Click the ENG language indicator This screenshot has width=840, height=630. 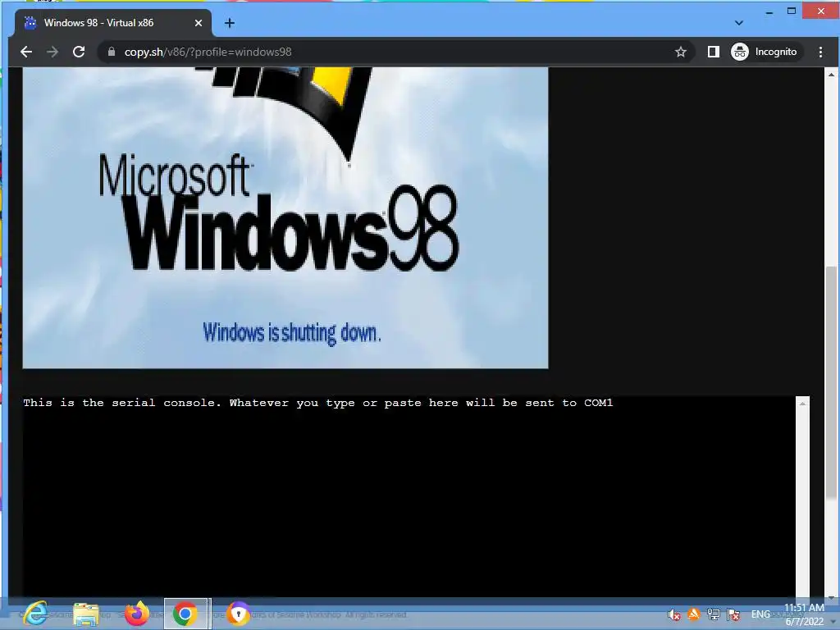point(760,614)
